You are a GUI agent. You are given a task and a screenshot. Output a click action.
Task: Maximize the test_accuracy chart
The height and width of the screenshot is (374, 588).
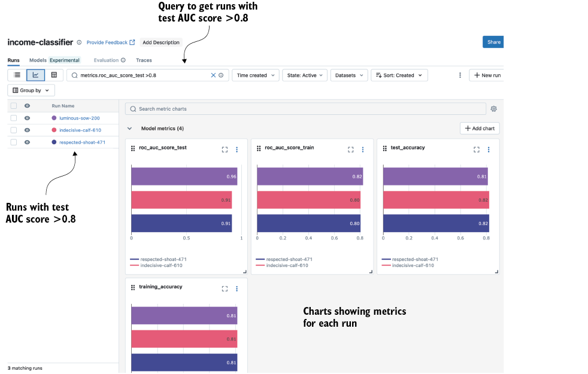pyautogui.click(x=477, y=150)
